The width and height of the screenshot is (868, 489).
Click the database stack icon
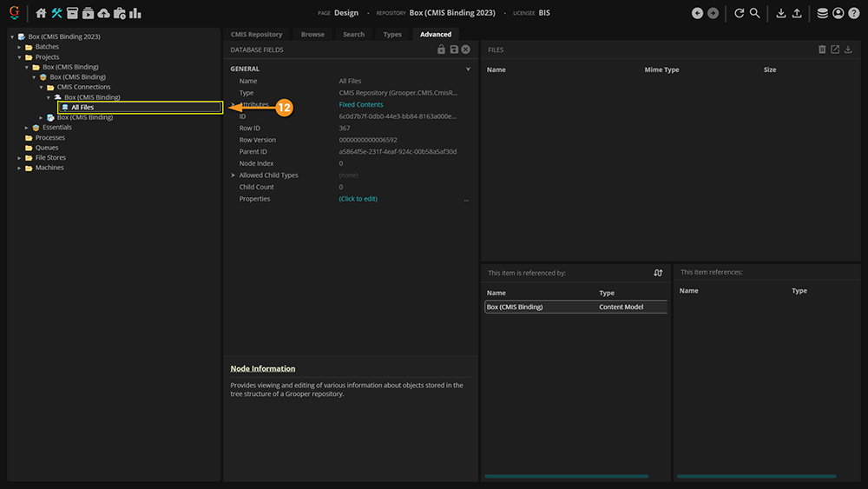tap(822, 13)
